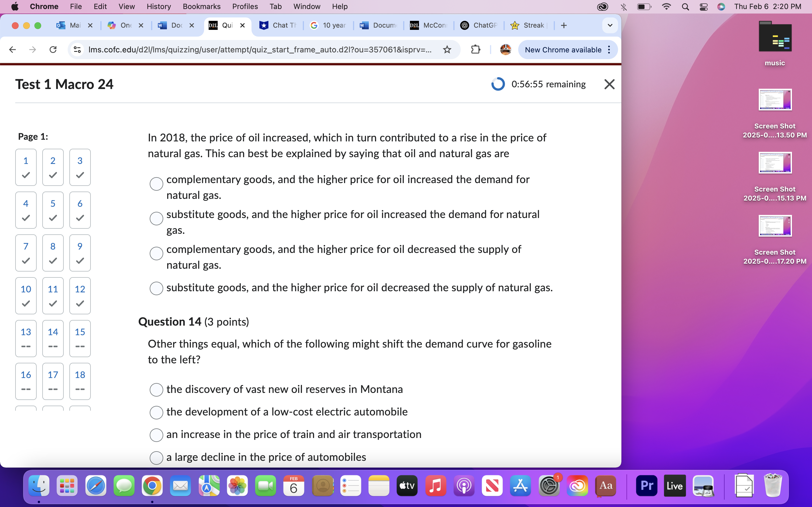Navigate to question 5 in the quiz
The image size is (812, 507).
(x=53, y=210)
